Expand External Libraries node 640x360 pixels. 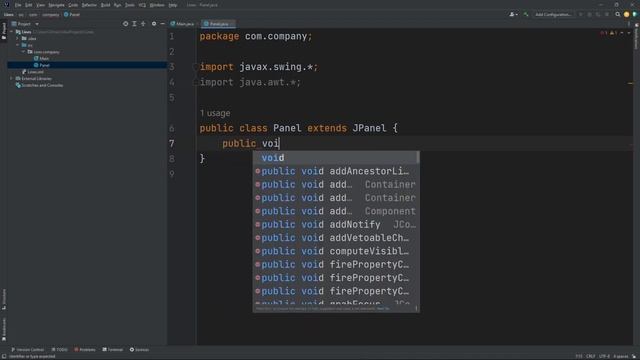(x=12, y=78)
